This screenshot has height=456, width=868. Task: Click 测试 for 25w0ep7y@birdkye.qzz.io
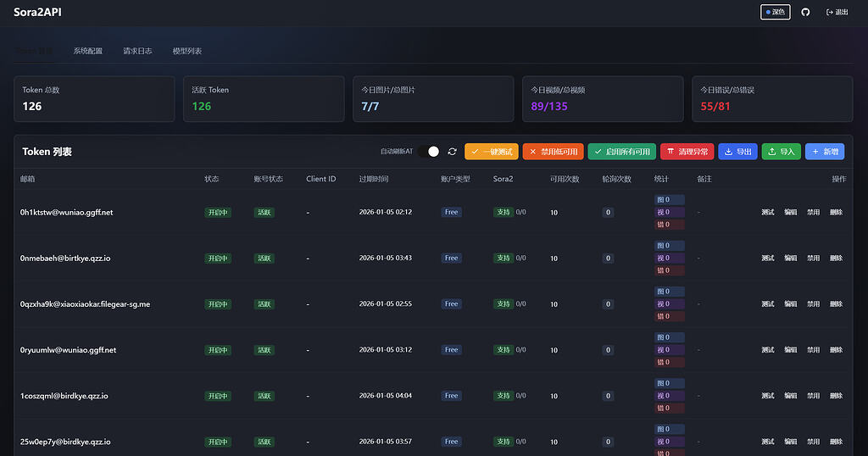tap(768, 442)
